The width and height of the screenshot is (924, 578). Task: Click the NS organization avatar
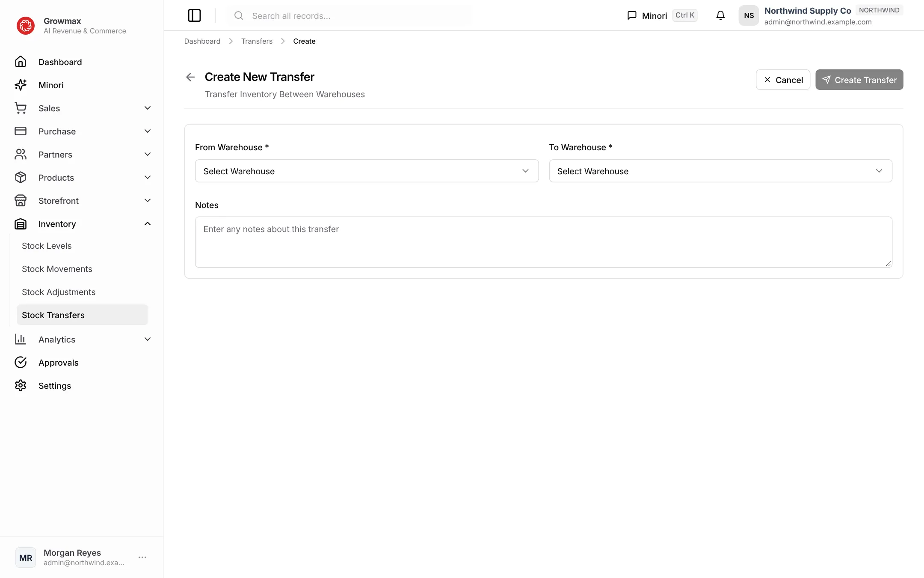click(749, 15)
